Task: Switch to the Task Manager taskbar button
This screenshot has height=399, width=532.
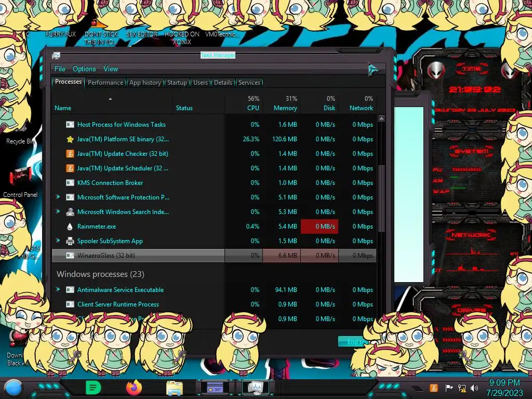Action: coord(256,388)
